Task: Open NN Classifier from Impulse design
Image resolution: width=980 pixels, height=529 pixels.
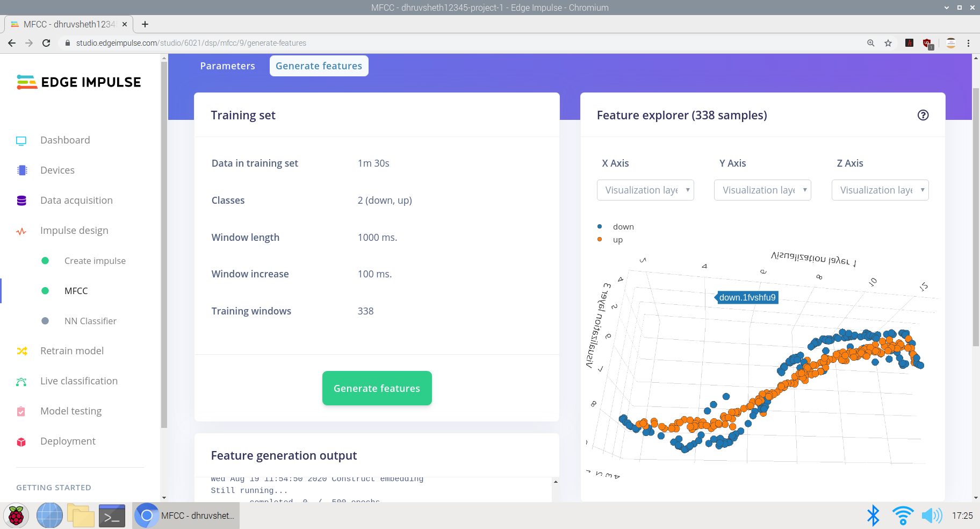Action: 90,321
